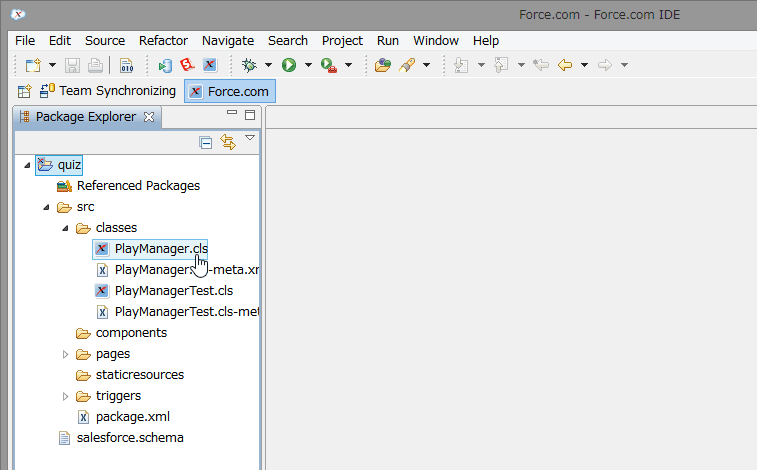Open the Run menu
Viewport: 757px width, 470px height.
(x=388, y=41)
